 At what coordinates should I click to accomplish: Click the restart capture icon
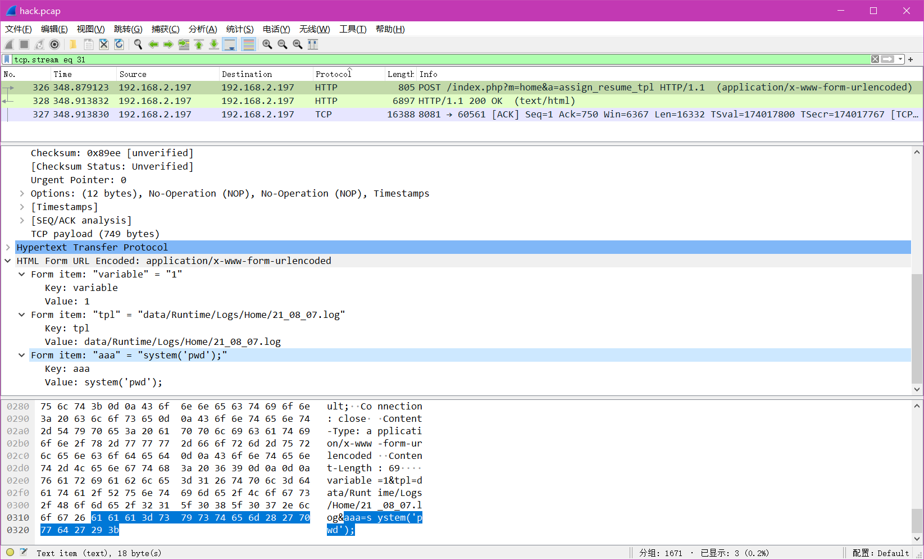pyautogui.click(x=39, y=44)
